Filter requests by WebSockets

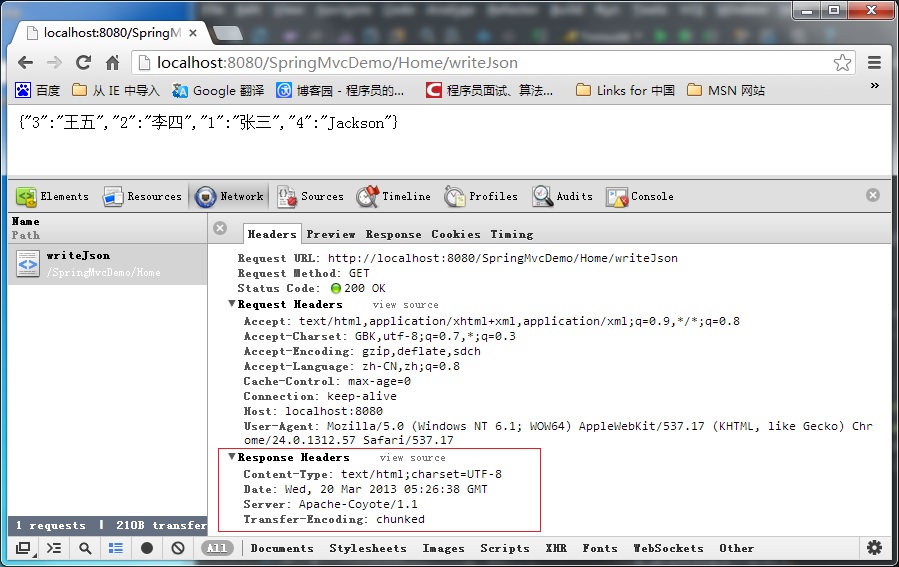coord(668,548)
